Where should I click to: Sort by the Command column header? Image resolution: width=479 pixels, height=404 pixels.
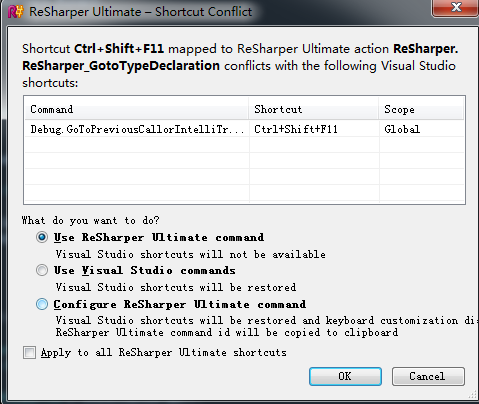tap(137, 109)
